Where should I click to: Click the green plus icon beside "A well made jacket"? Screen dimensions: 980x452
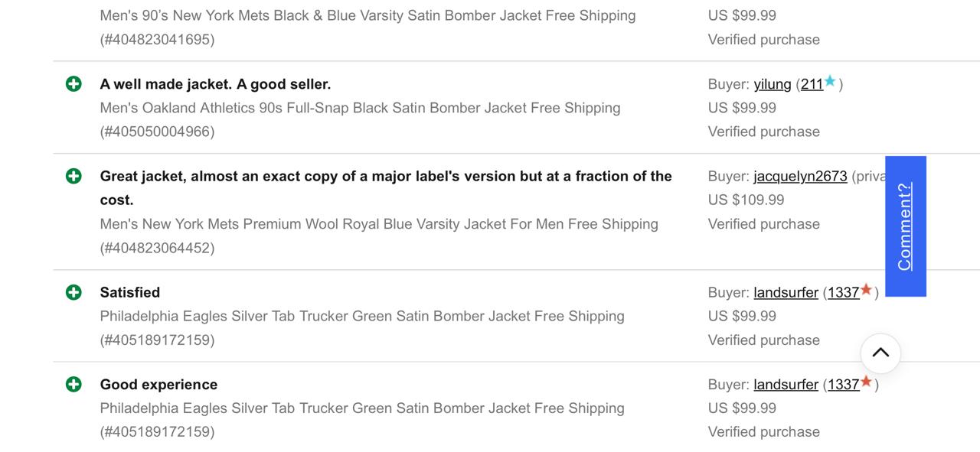pyautogui.click(x=73, y=84)
